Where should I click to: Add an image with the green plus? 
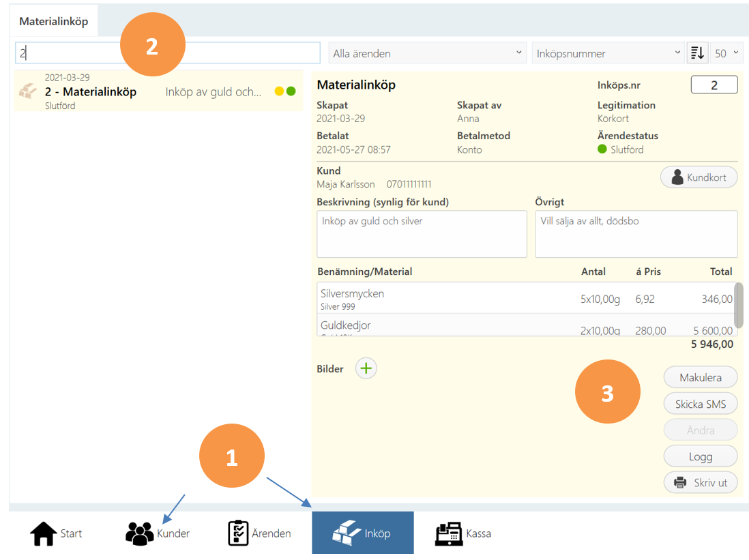coord(366,368)
